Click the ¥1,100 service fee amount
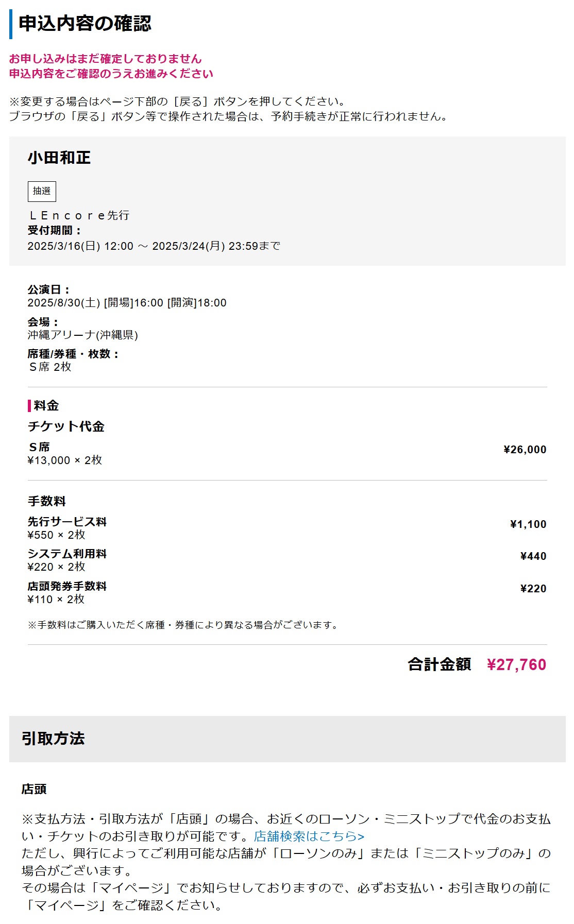Screen dimensions: 574x924 coord(528,524)
